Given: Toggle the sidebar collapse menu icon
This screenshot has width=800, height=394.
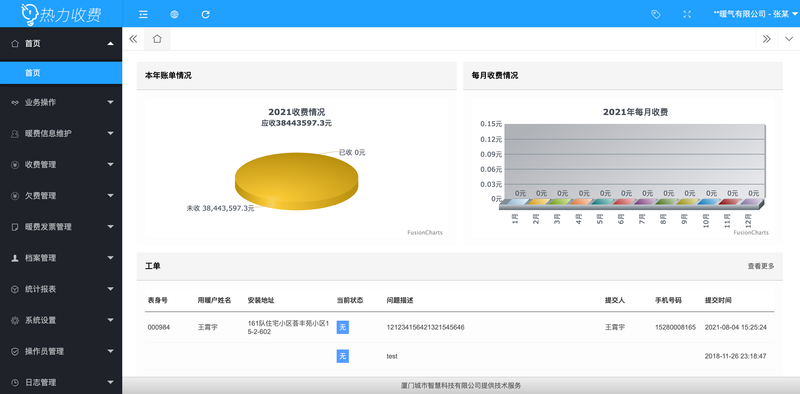Looking at the screenshot, I should 143,14.
